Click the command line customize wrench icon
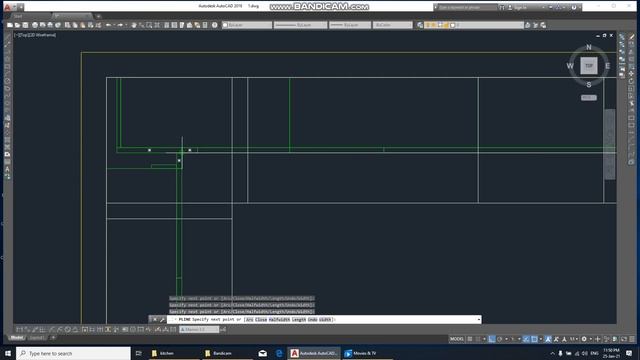 pos(162,320)
